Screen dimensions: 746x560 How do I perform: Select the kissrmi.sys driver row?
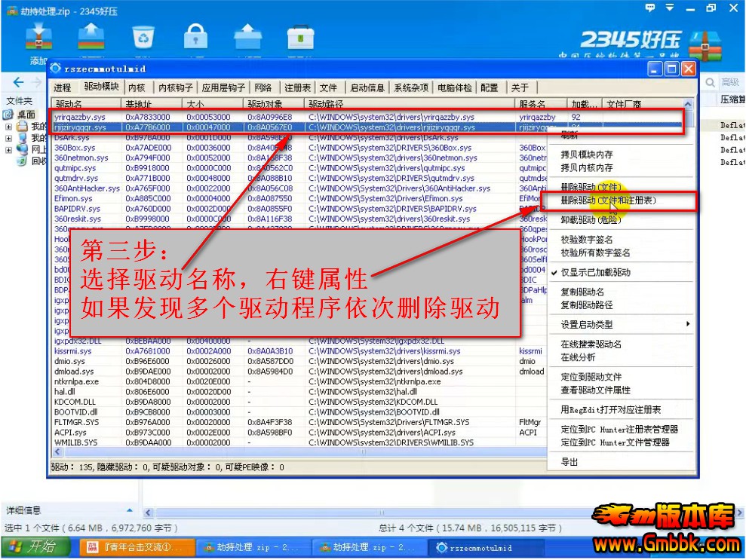click(299, 351)
